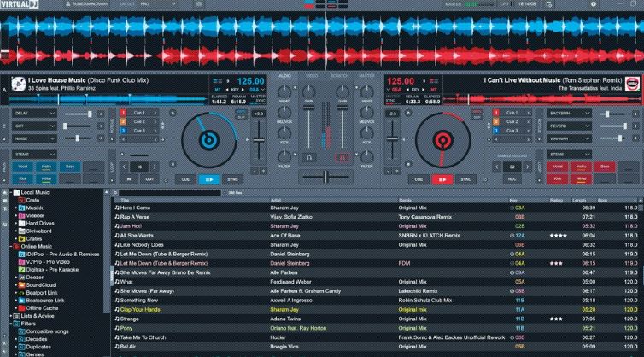Click left channel headphone cue icon
The width and height of the screenshot is (644, 357).
pyautogui.click(x=309, y=157)
